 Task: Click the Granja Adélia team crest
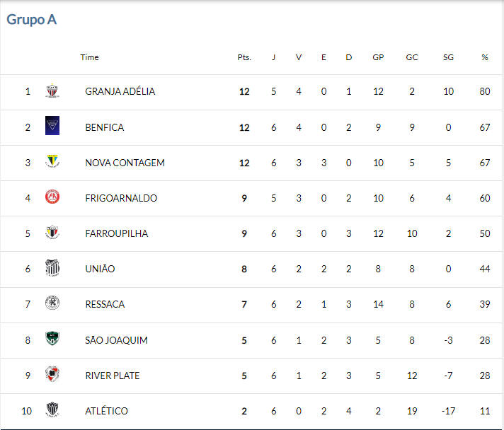coord(52,91)
